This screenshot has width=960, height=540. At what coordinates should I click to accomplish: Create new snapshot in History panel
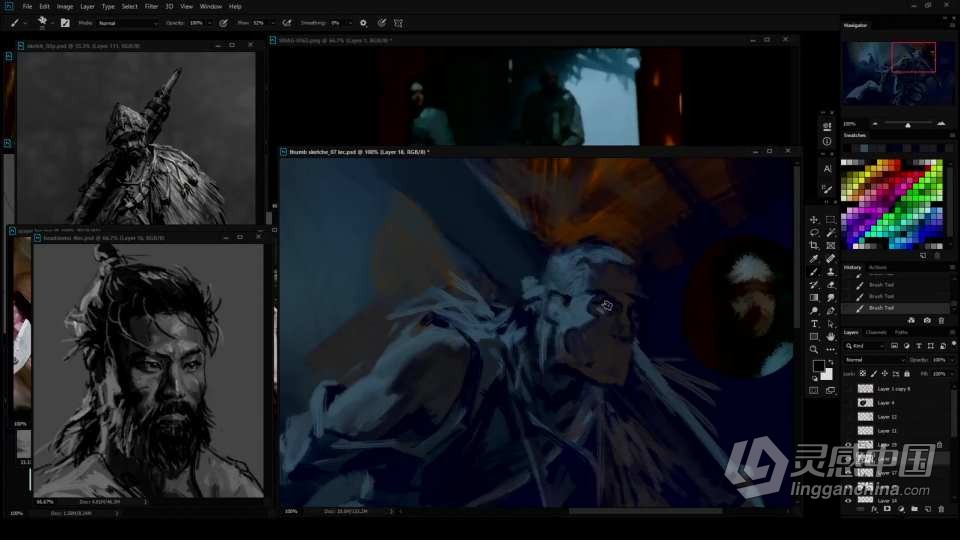[x=927, y=320]
